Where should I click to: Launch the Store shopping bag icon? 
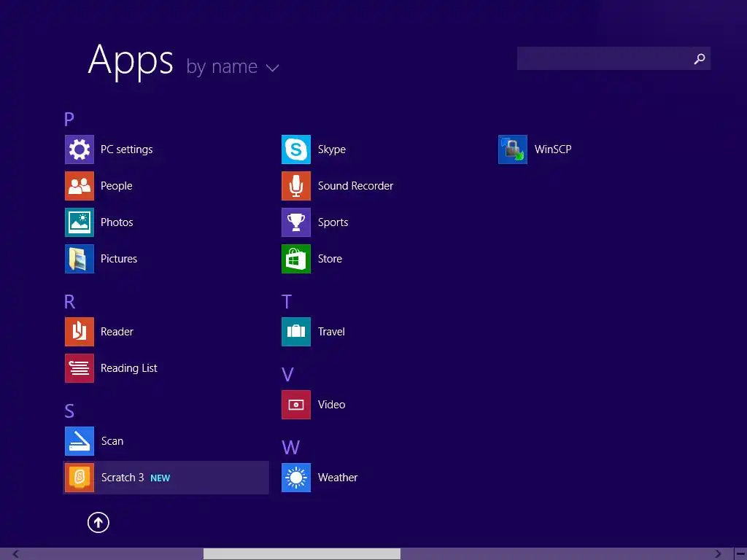(x=296, y=259)
